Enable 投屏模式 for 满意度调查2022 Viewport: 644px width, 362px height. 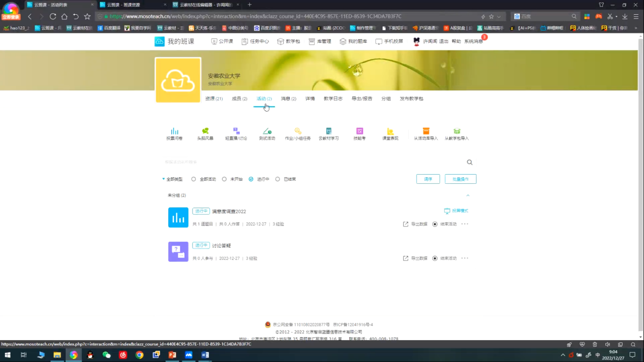[456, 211]
